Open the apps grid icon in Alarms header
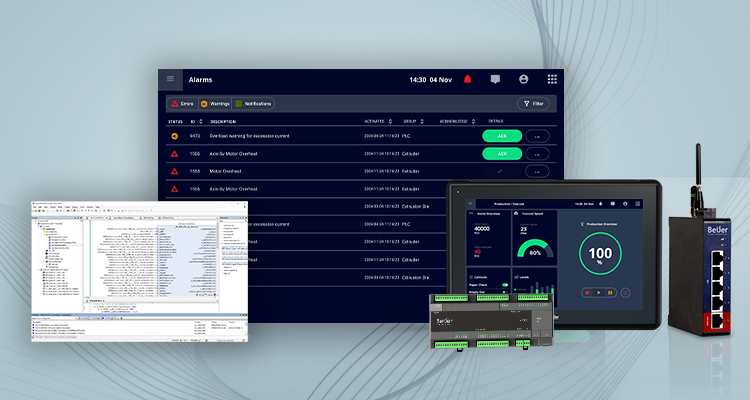The width and height of the screenshot is (750, 400). click(552, 79)
